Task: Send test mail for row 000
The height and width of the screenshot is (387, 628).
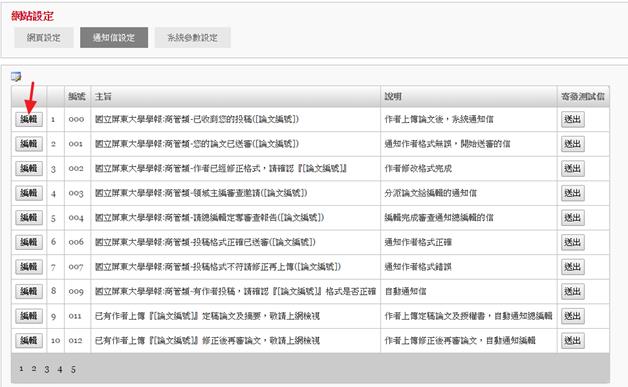Action: (573, 119)
